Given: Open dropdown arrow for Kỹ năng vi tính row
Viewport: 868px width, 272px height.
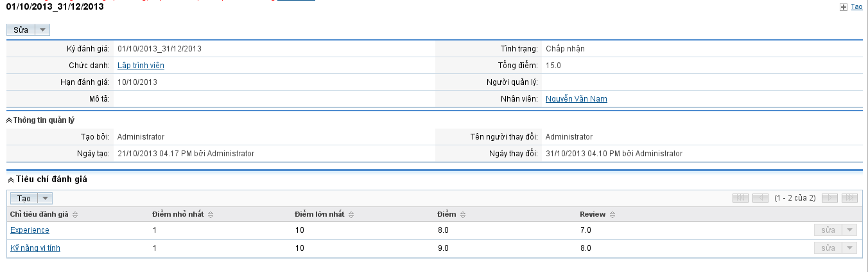Looking at the screenshot, I should (849, 248).
